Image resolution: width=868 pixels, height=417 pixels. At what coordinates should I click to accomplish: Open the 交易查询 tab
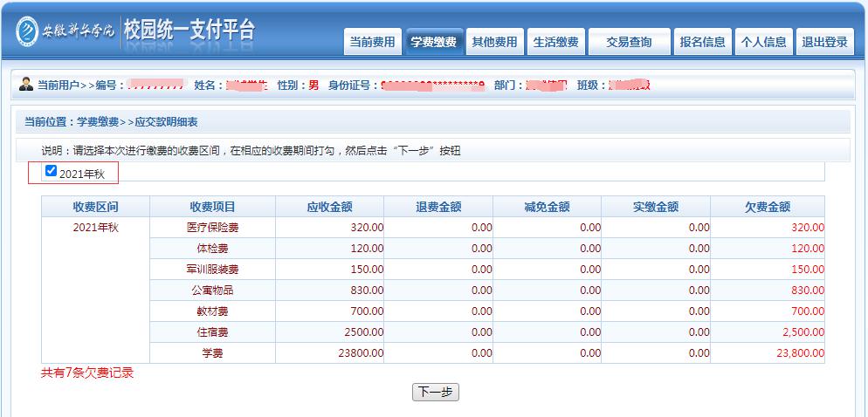pos(629,42)
